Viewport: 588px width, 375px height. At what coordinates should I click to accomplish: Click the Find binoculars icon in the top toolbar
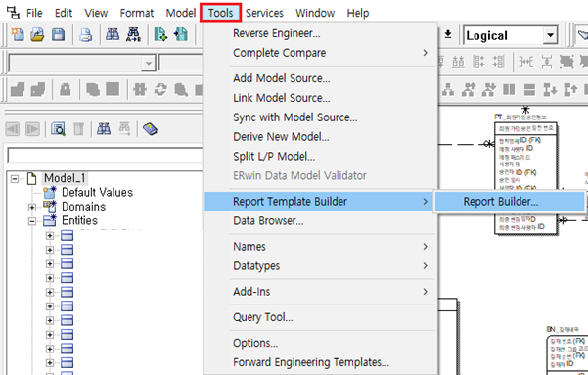pyautogui.click(x=113, y=34)
